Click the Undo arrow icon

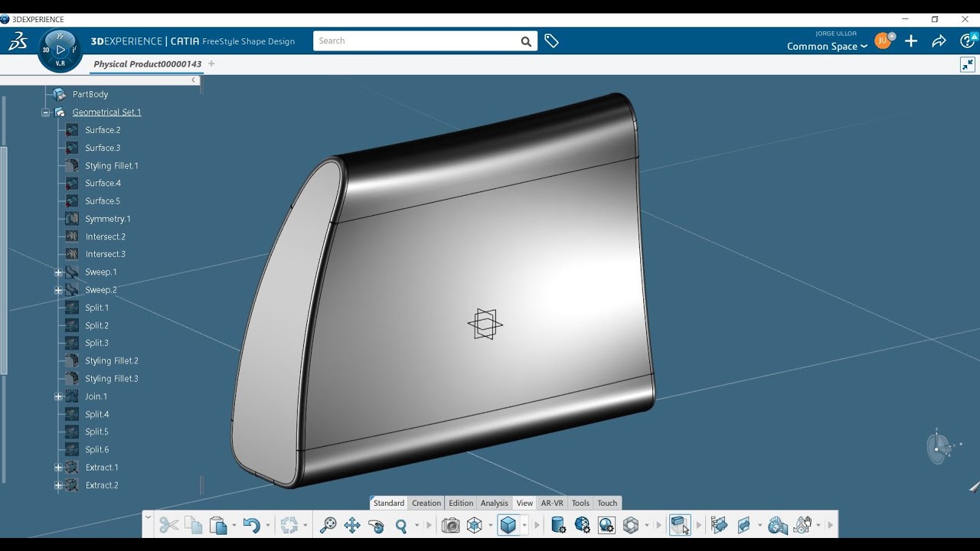tap(251, 525)
